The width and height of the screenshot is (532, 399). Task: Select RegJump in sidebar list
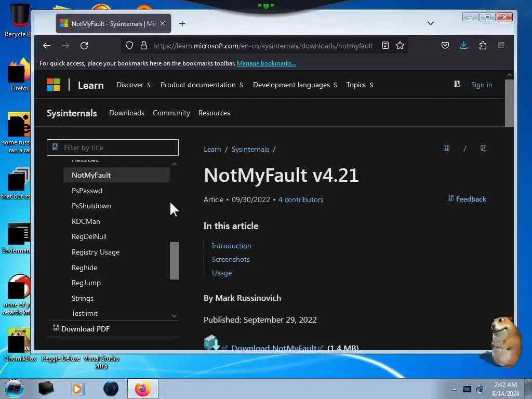coord(86,283)
